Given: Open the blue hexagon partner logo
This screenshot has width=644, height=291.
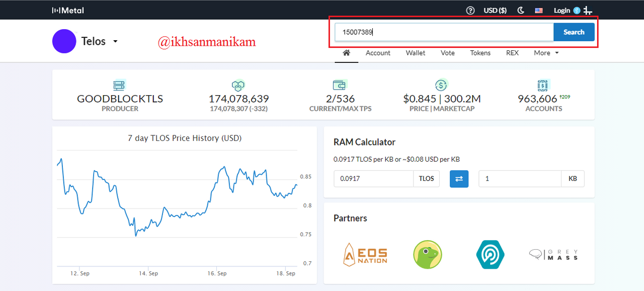Looking at the screenshot, I should tap(490, 254).
